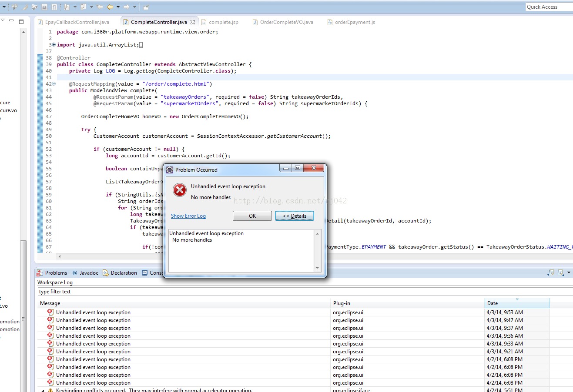Click the Import Log toolbar icon

(x=560, y=272)
